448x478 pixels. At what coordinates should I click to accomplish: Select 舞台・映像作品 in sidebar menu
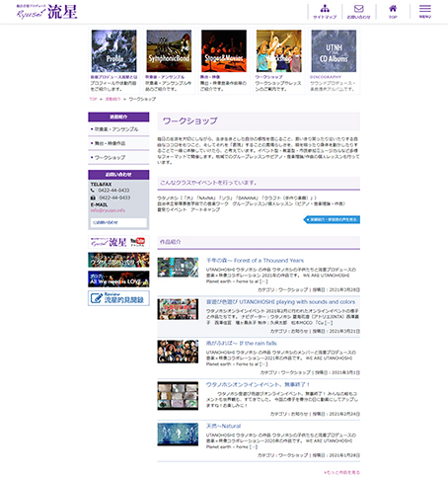click(118, 143)
